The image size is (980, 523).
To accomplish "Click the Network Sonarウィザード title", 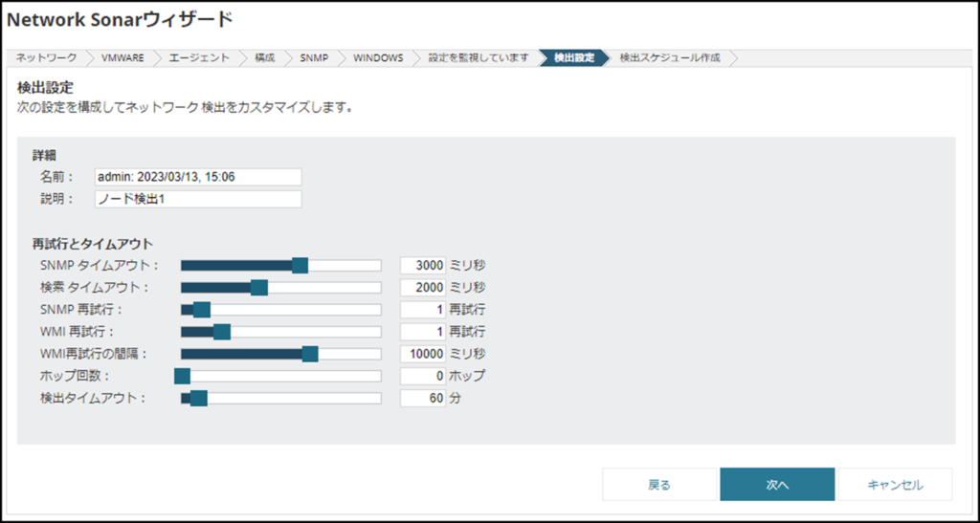I will [120, 21].
